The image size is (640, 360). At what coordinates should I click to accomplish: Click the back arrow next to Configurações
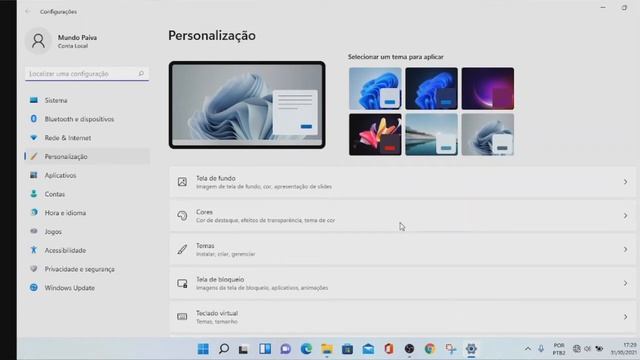point(28,11)
